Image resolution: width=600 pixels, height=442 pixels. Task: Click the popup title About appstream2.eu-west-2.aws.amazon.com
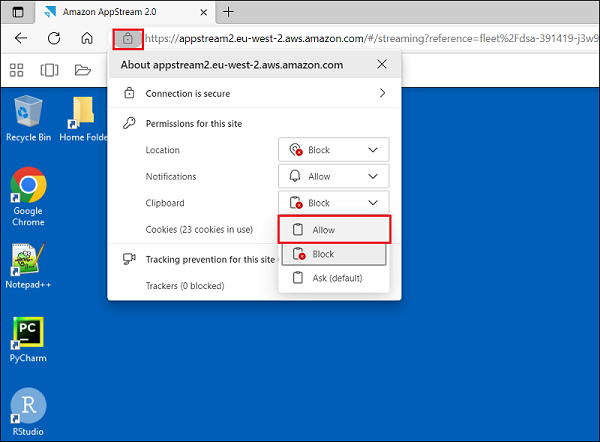point(232,65)
